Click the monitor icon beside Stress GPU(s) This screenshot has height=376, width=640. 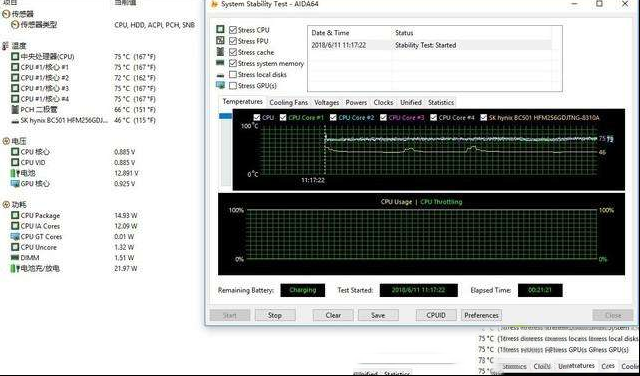(x=220, y=85)
